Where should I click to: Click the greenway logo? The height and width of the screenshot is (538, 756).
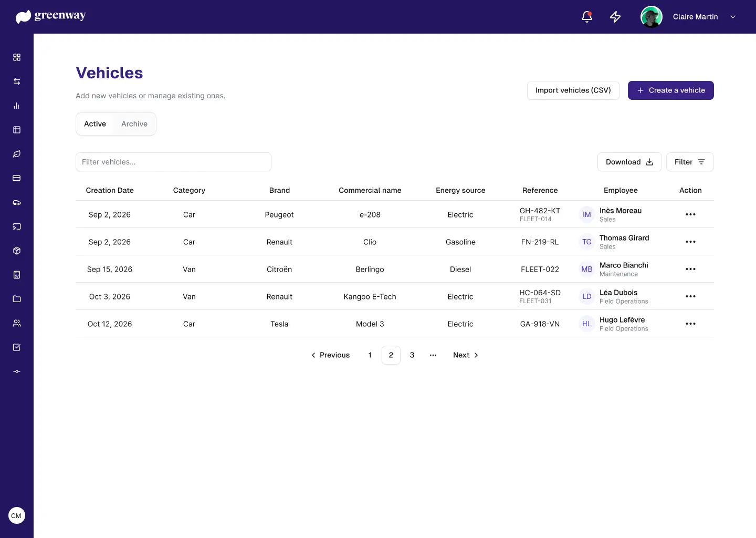point(51,16)
